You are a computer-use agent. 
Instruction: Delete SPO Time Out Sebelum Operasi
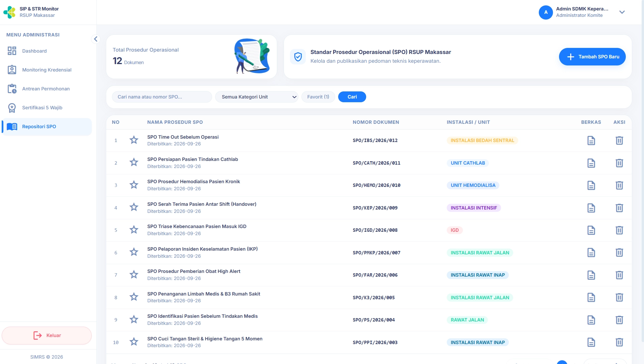point(619,140)
